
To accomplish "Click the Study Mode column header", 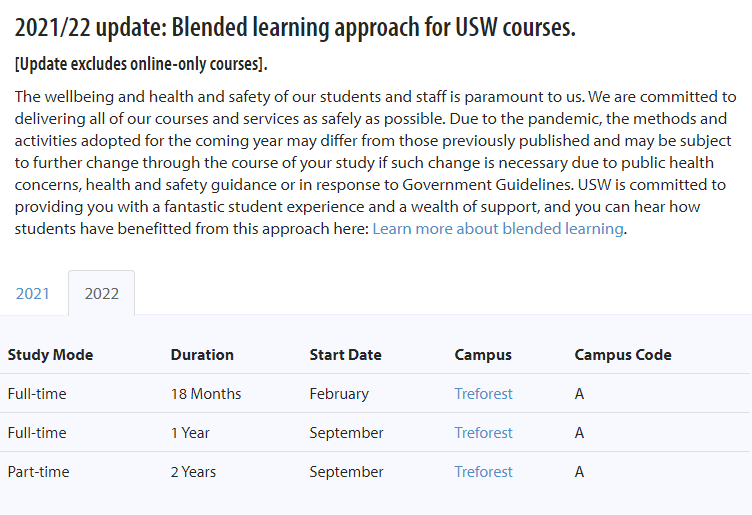I will point(50,355).
